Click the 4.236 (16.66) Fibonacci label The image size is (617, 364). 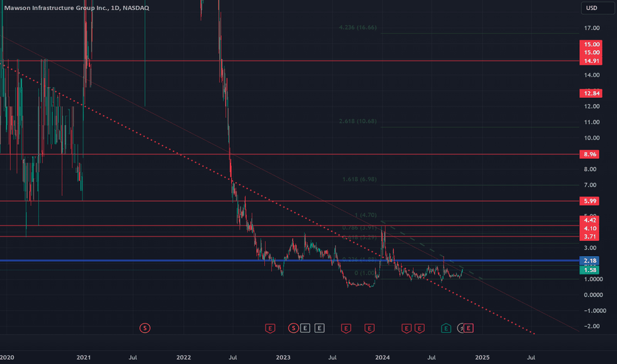(357, 28)
